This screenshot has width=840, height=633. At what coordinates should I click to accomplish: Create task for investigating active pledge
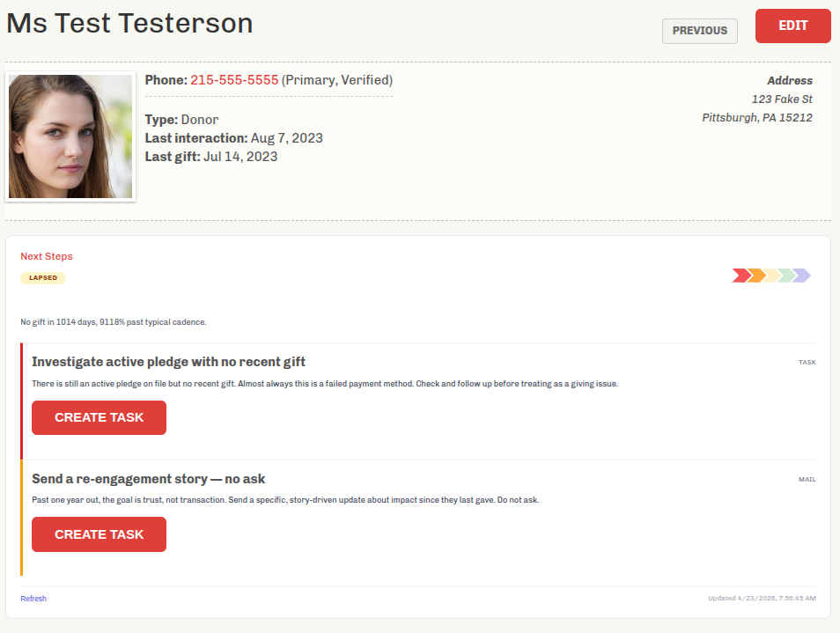pyautogui.click(x=99, y=417)
